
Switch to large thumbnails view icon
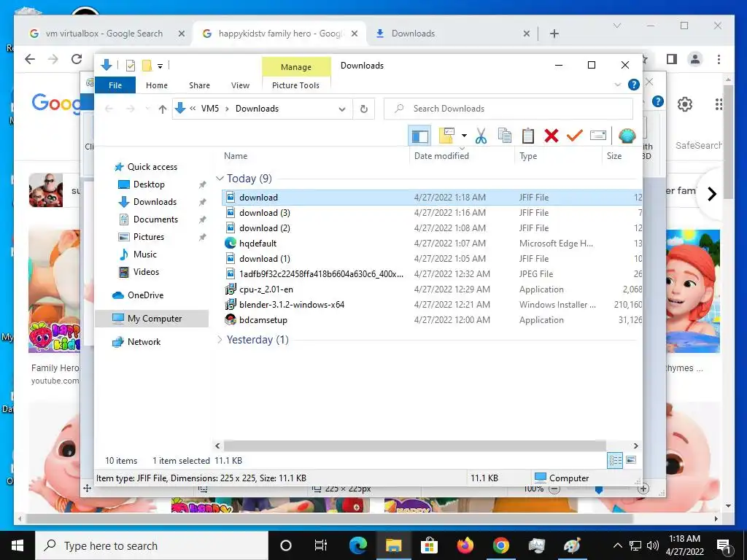click(631, 460)
